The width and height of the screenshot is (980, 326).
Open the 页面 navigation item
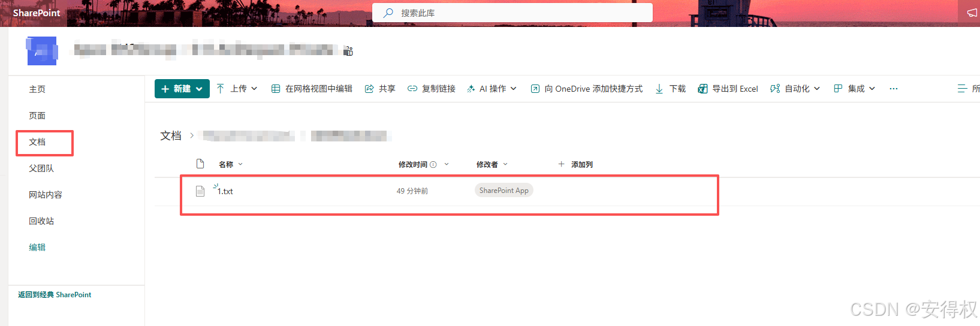37,116
